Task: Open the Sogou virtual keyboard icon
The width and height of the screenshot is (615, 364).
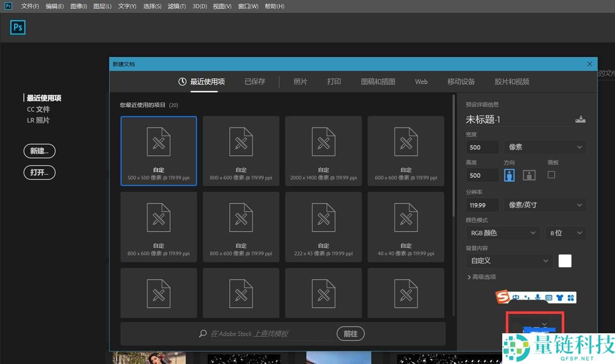Action: 549,297
